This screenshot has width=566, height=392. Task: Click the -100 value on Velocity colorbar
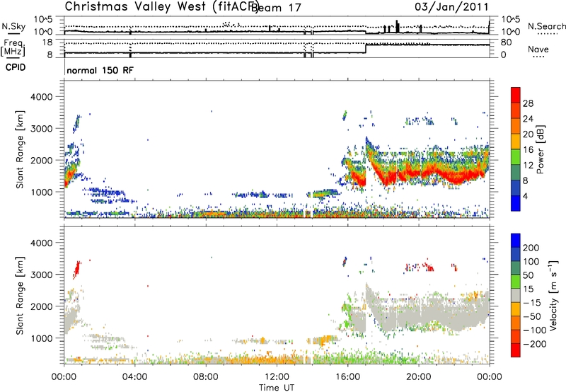pos(534,330)
